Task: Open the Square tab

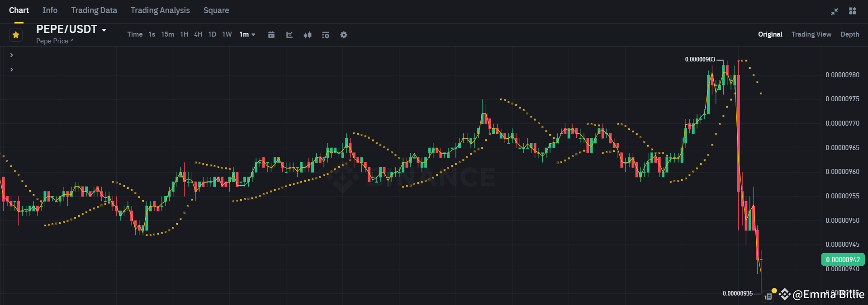Action: [x=216, y=10]
